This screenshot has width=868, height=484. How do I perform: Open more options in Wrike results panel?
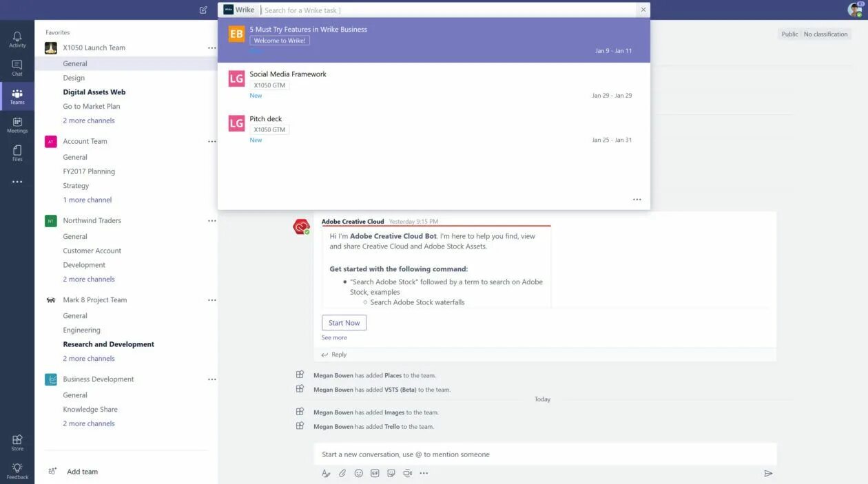(x=637, y=200)
